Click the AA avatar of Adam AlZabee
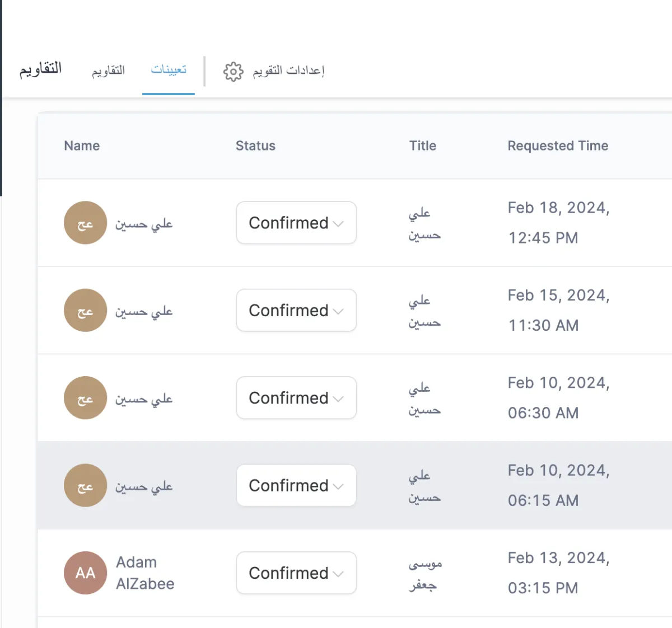 coord(85,573)
